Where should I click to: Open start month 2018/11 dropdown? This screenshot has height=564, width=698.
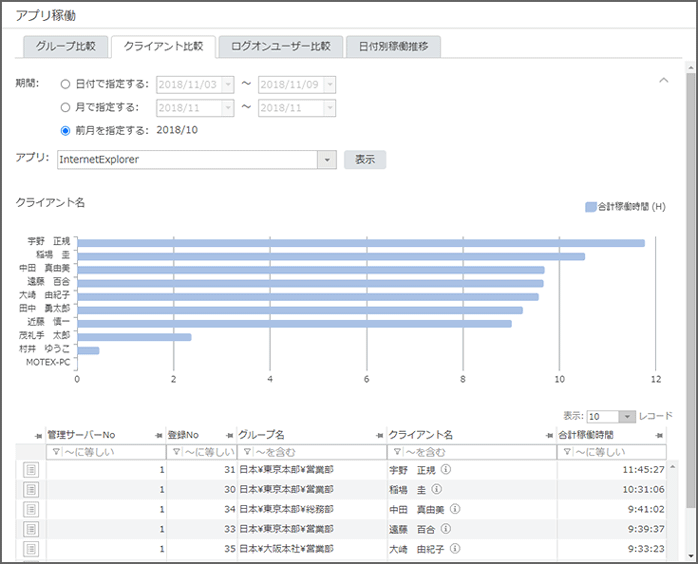point(228,108)
